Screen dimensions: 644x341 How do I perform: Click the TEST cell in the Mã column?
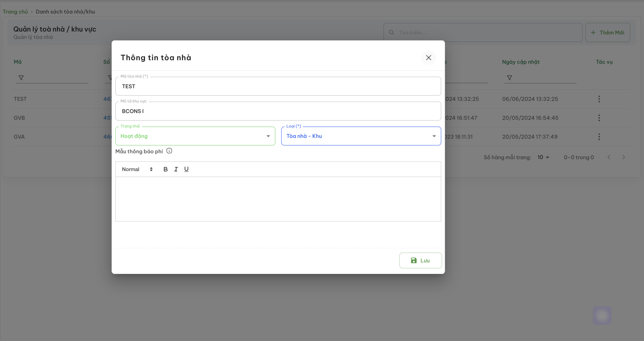(20, 99)
